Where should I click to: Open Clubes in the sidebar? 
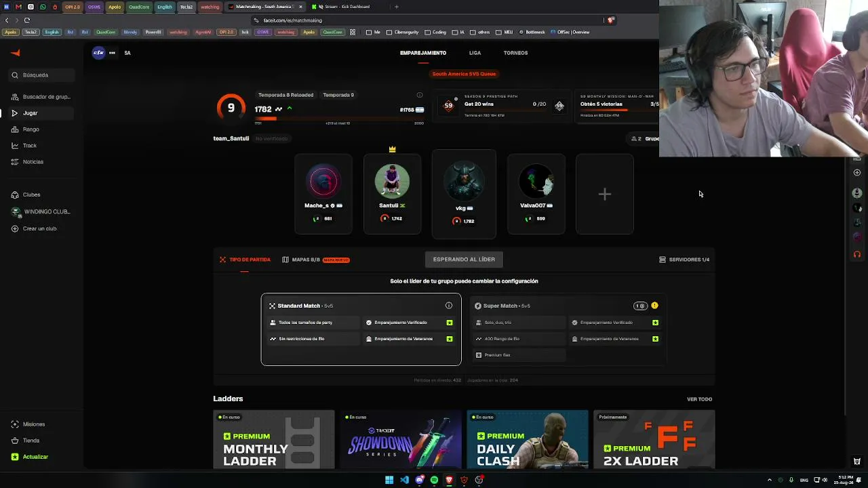click(41, 195)
